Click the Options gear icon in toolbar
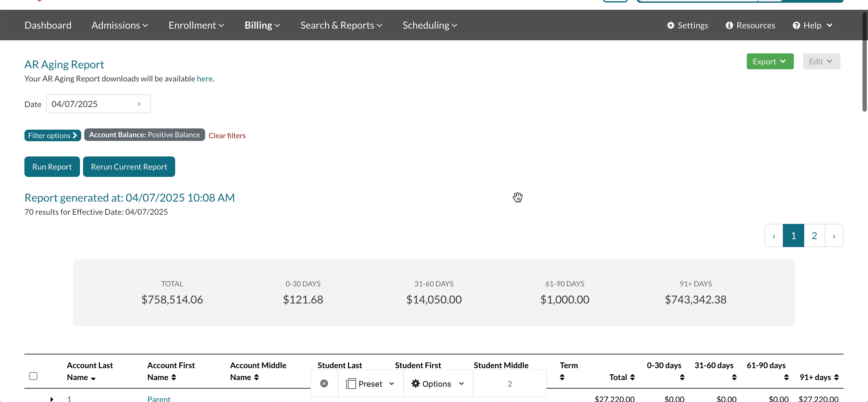This screenshot has height=402, width=868. click(415, 383)
